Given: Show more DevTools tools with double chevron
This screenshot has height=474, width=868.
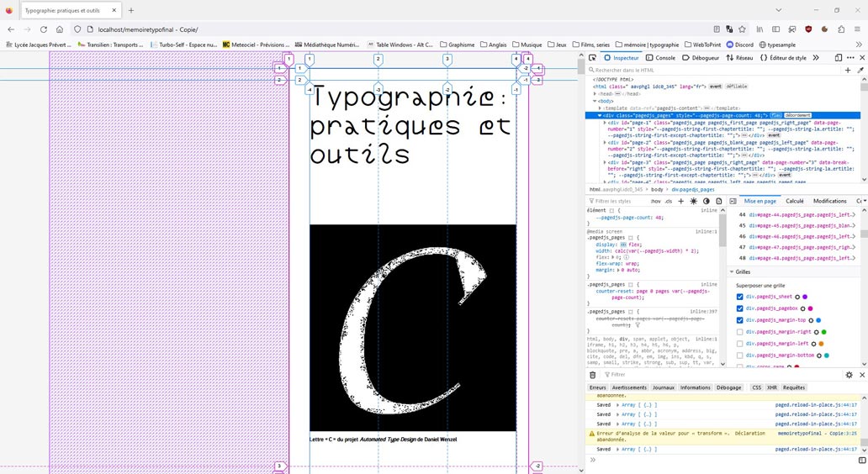Looking at the screenshot, I should pyautogui.click(x=815, y=57).
